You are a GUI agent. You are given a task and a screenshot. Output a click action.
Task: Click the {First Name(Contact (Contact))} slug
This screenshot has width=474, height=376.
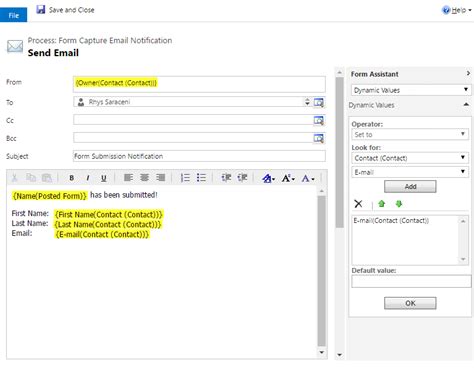109,214
